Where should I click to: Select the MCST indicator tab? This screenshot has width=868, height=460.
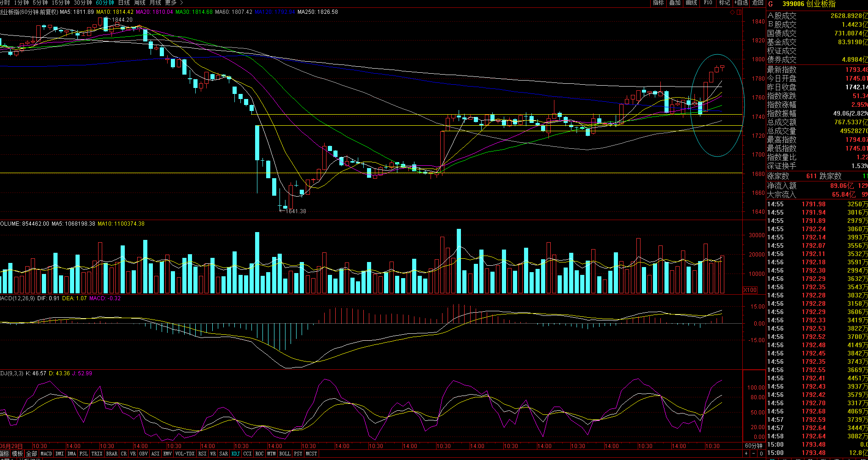[311, 454]
